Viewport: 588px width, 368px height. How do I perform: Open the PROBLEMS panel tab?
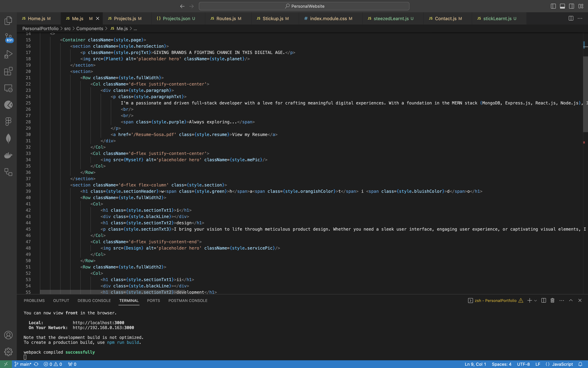tap(34, 301)
